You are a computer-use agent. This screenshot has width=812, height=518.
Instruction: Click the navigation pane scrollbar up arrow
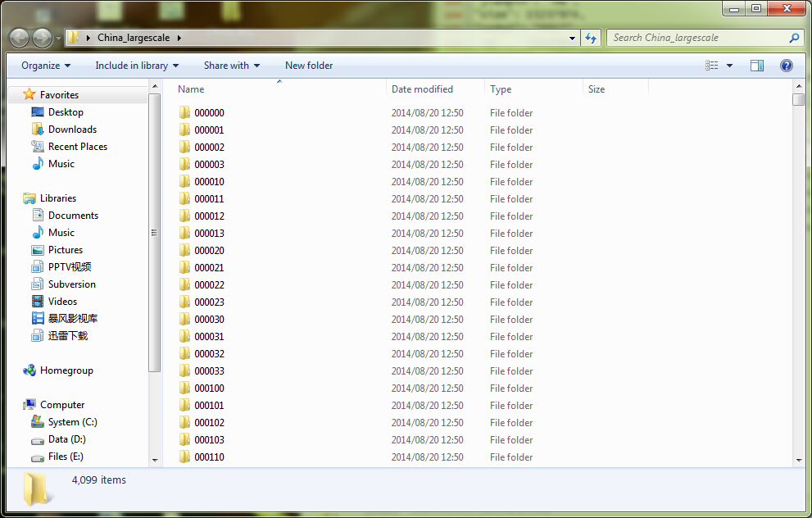coord(154,86)
